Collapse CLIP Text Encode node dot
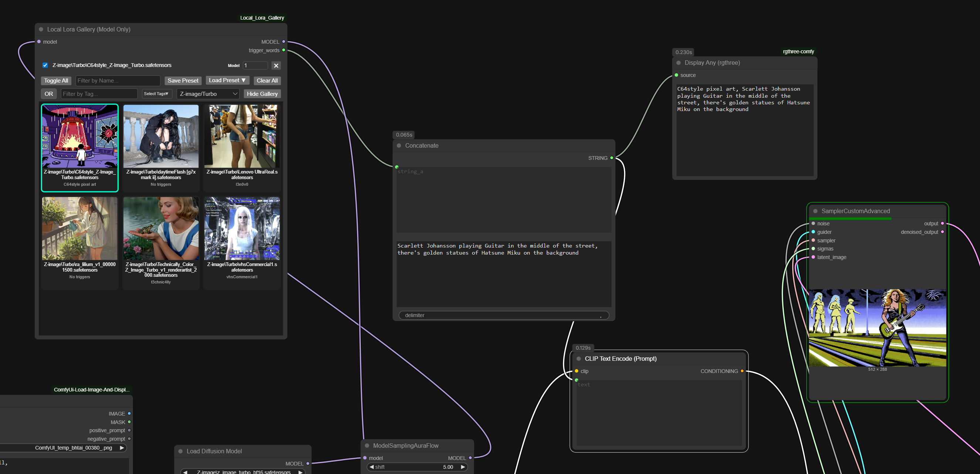The image size is (980, 474). coord(578,359)
